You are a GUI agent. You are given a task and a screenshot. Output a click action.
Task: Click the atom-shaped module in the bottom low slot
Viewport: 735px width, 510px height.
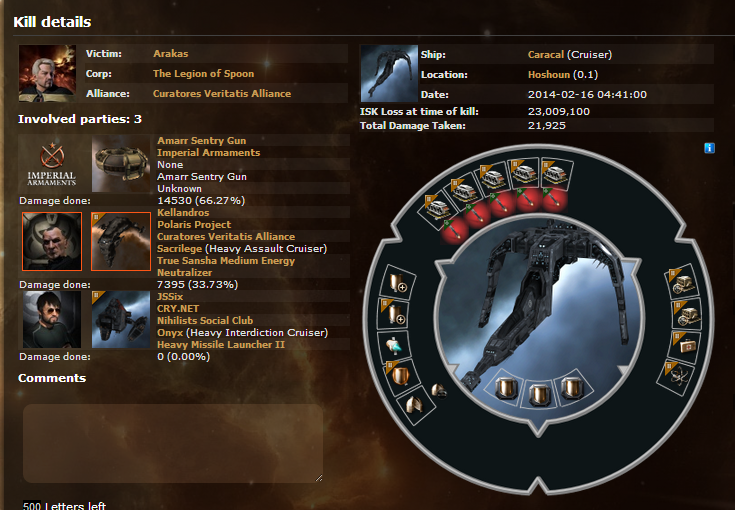pyautogui.click(x=677, y=375)
